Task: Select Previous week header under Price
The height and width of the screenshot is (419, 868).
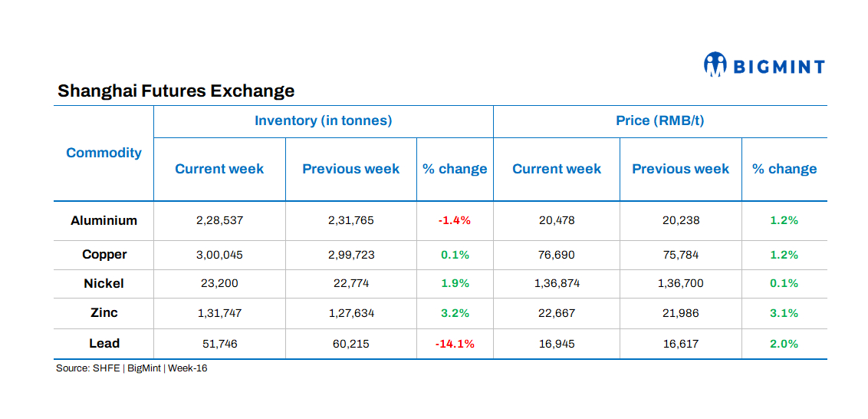Action: pyautogui.click(x=680, y=169)
